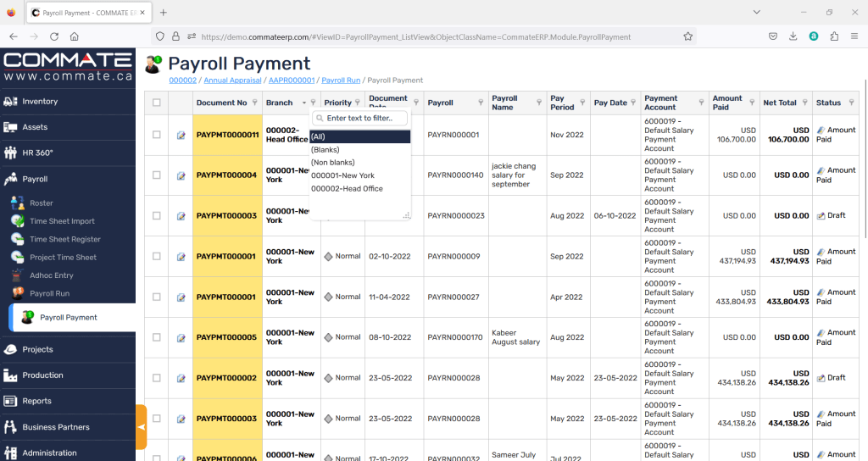Select '000001-New York' in filter list
The height and width of the screenshot is (461, 868).
pyautogui.click(x=342, y=175)
